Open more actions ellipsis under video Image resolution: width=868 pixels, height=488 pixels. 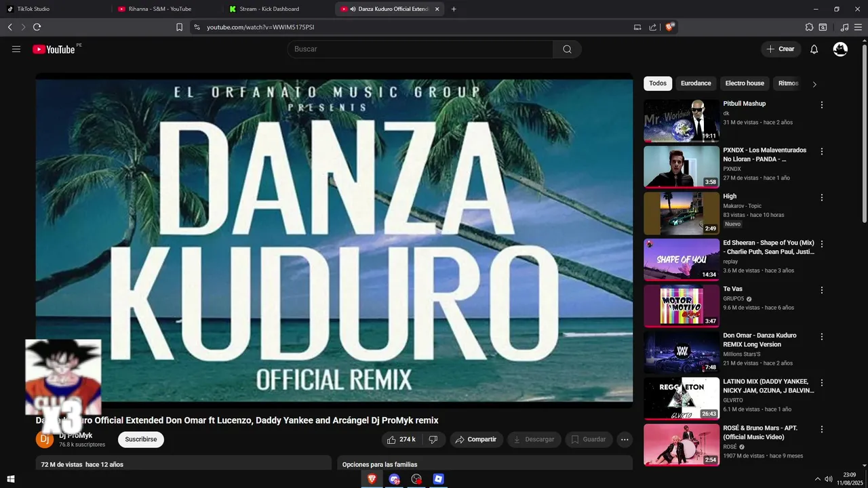(x=625, y=439)
